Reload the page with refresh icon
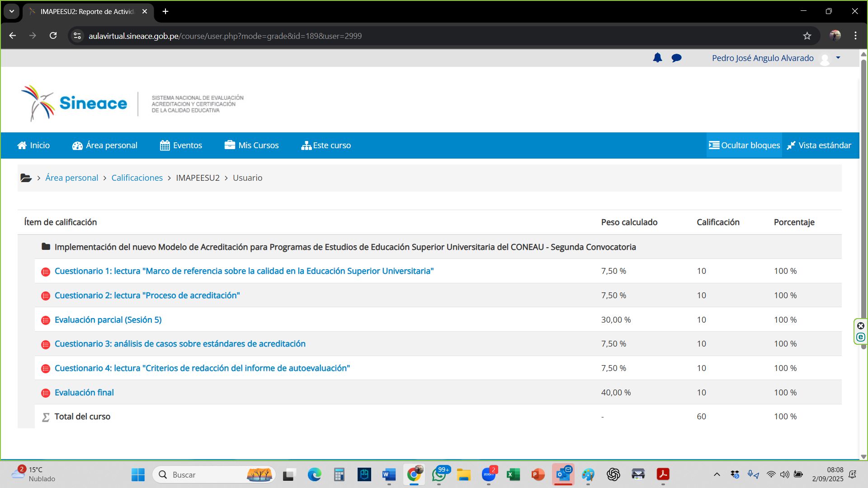Screen dimensions: 868x488 [53, 36]
